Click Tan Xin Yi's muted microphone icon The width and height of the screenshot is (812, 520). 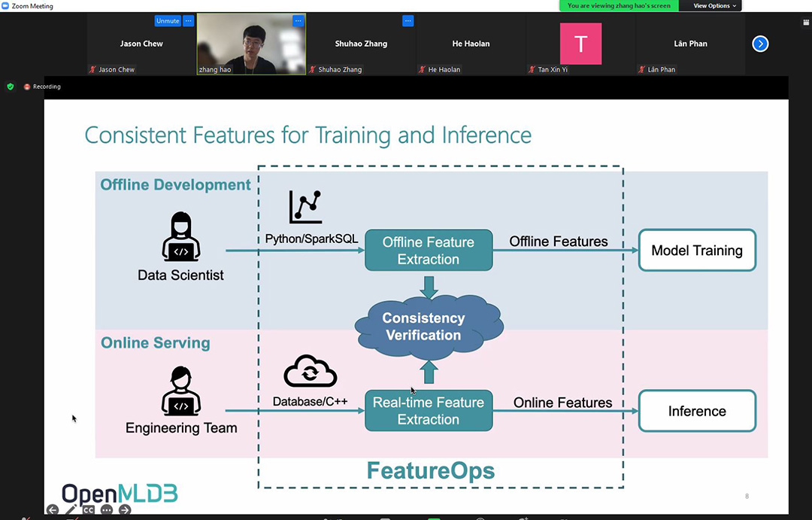pyautogui.click(x=532, y=69)
